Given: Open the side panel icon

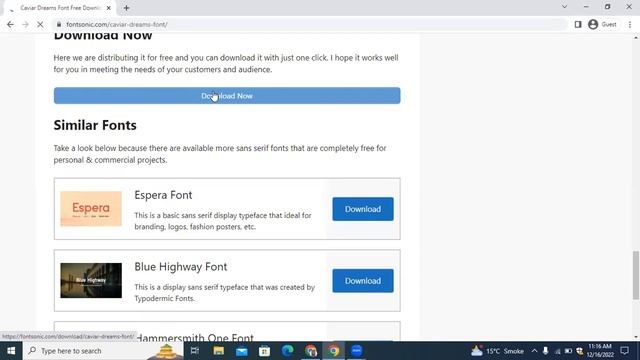Looking at the screenshot, I should tap(578, 24).
